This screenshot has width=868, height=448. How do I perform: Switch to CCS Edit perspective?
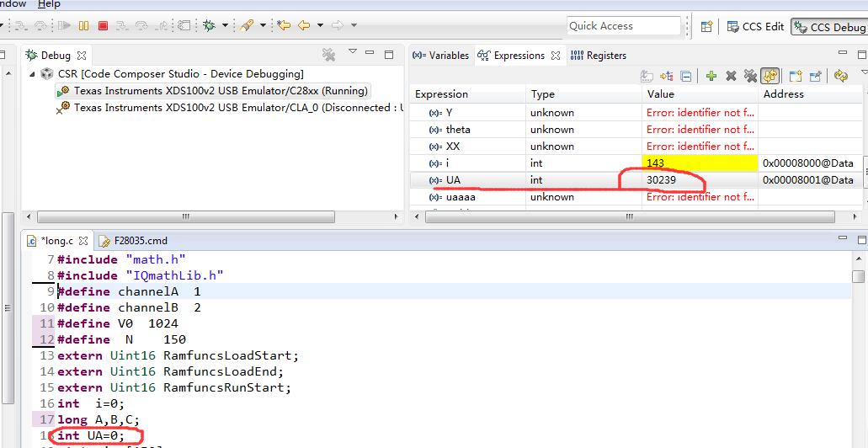pos(755,26)
